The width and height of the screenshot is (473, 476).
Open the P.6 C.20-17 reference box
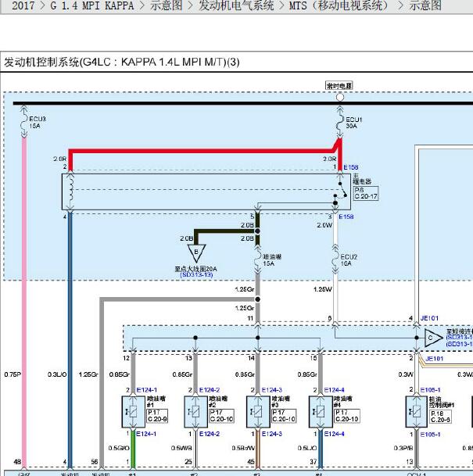click(366, 193)
